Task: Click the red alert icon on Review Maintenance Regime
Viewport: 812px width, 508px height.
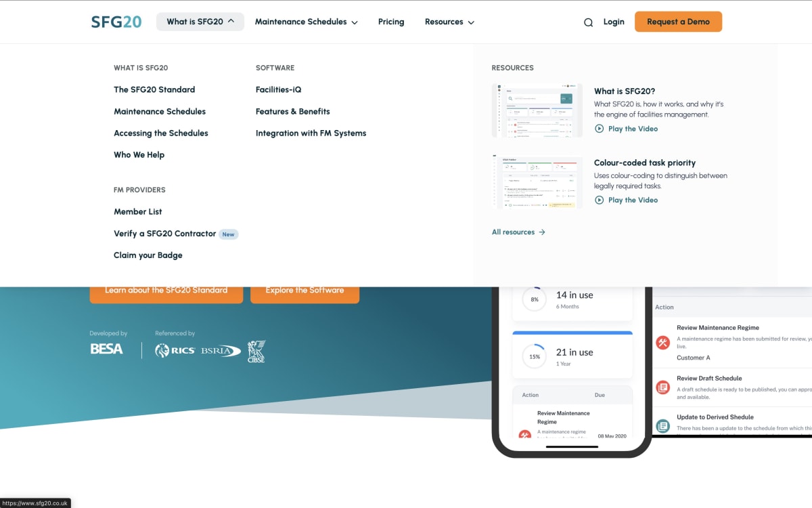Action: pyautogui.click(x=662, y=343)
